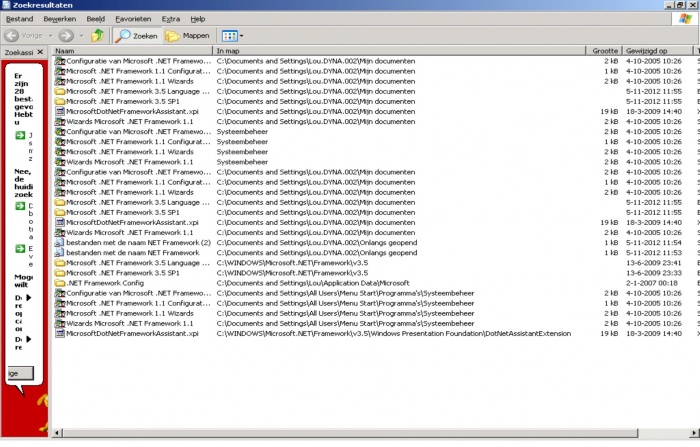Image resolution: width=700 pixels, height=447 pixels.
Task: Sort results by the In map column
Action: click(x=399, y=51)
